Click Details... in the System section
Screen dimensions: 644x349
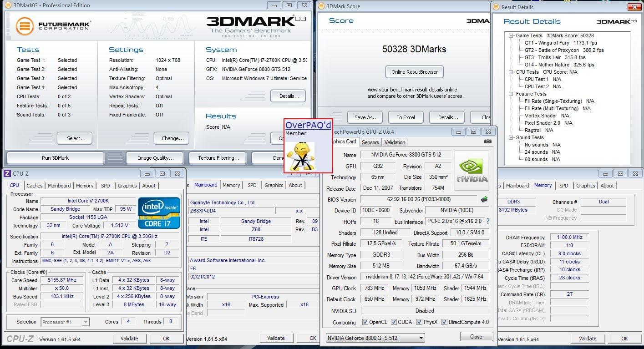(x=288, y=96)
